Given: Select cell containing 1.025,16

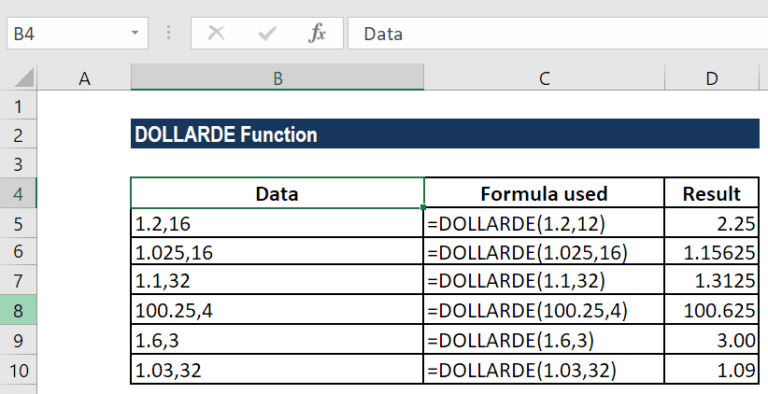Looking at the screenshot, I should (277, 252).
